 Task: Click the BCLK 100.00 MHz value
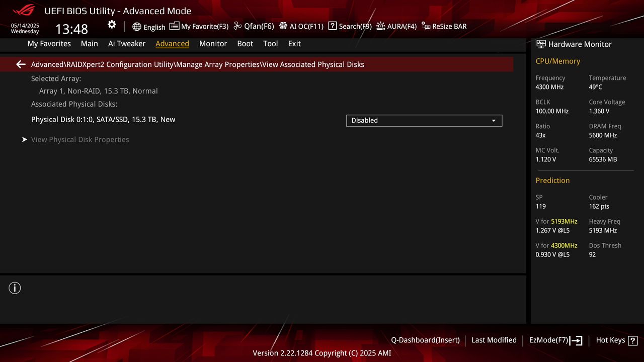(552, 111)
